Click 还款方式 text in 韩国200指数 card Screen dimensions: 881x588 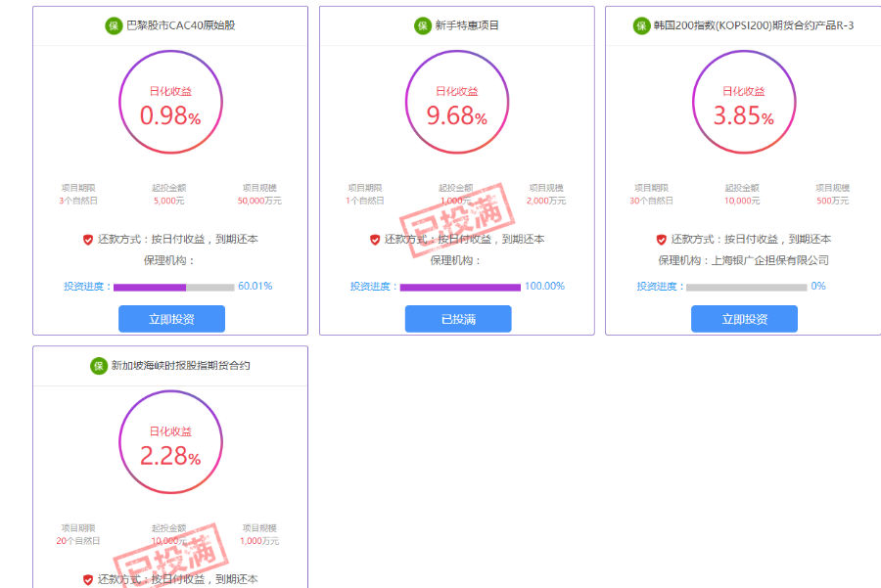pos(751,240)
